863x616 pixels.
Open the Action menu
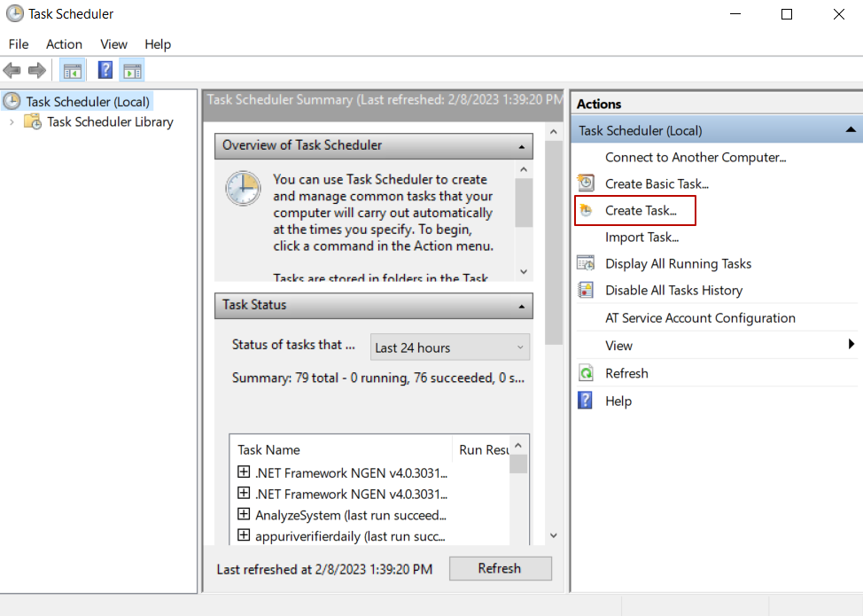point(64,44)
